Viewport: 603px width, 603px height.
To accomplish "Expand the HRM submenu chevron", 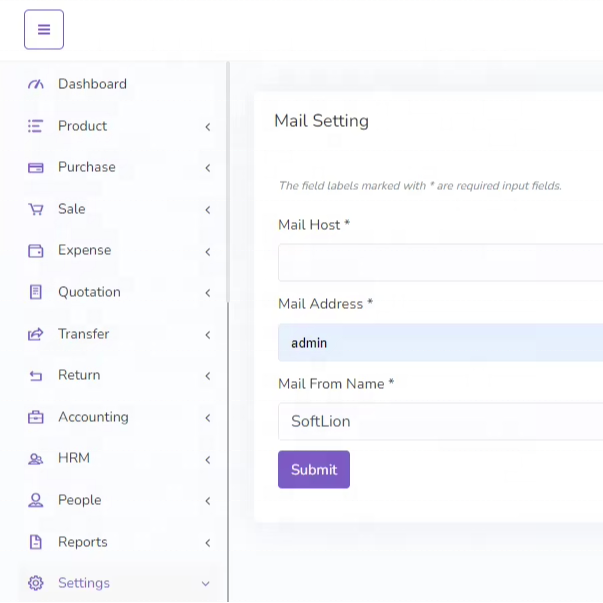I will tap(207, 460).
